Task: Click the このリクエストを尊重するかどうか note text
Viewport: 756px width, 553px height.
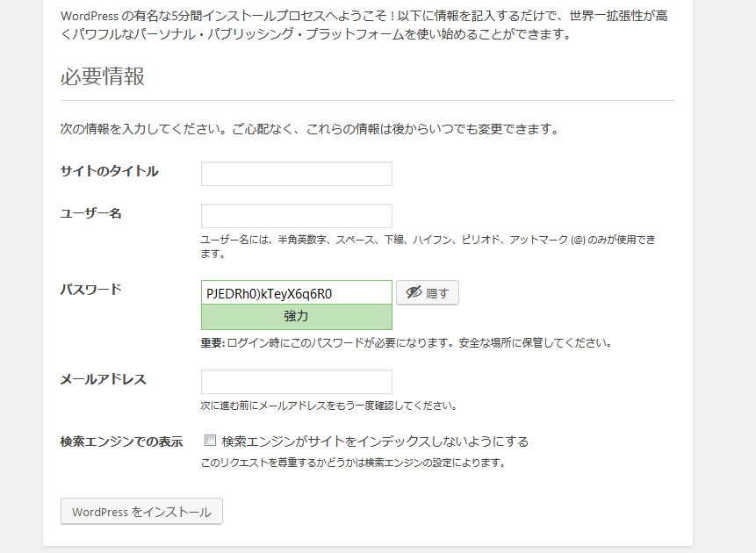Action: pyautogui.click(x=353, y=463)
